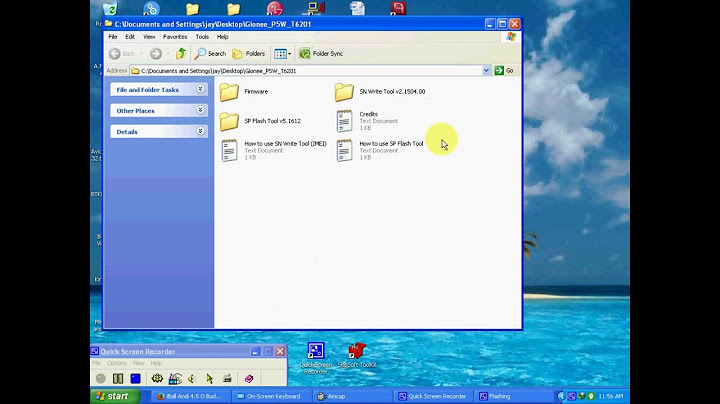Click the Recycle Bin desktop icon
The height and width of the screenshot is (404, 720).
[x=110, y=8]
